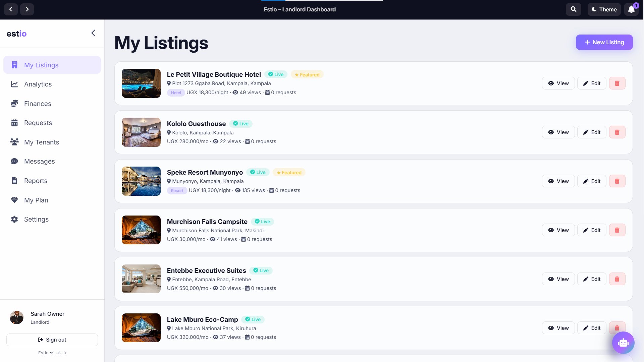The height and width of the screenshot is (362, 644).
Task: Edit Entebbe Executive Suites listing
Action: pos(592,279)
